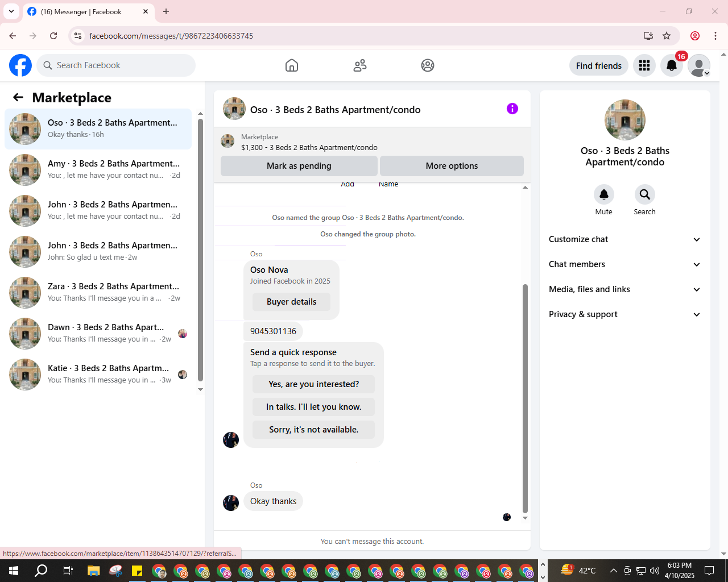This screenshot has width=728, height=582.
Task: Select the Oso conversation
Action: click(x=98, y=129)
